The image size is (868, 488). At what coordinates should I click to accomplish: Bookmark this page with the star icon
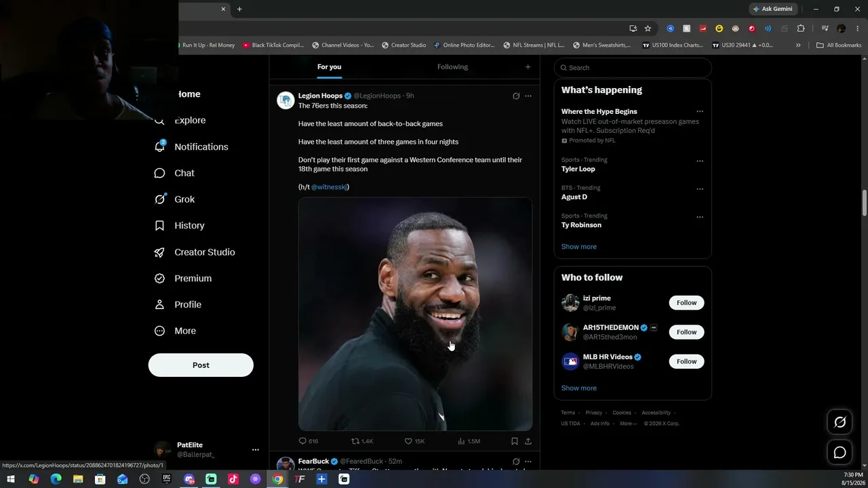pos(648,28)
